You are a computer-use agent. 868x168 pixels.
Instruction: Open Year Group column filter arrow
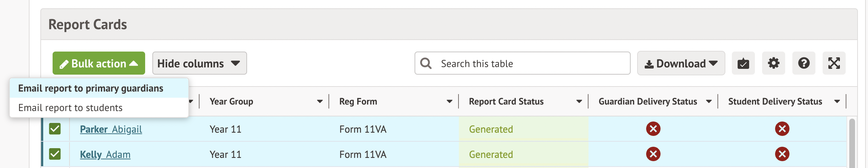[319, 102]
